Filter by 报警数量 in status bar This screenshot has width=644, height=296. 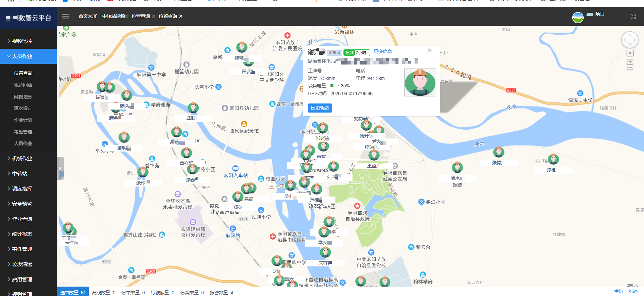point(221,293)
